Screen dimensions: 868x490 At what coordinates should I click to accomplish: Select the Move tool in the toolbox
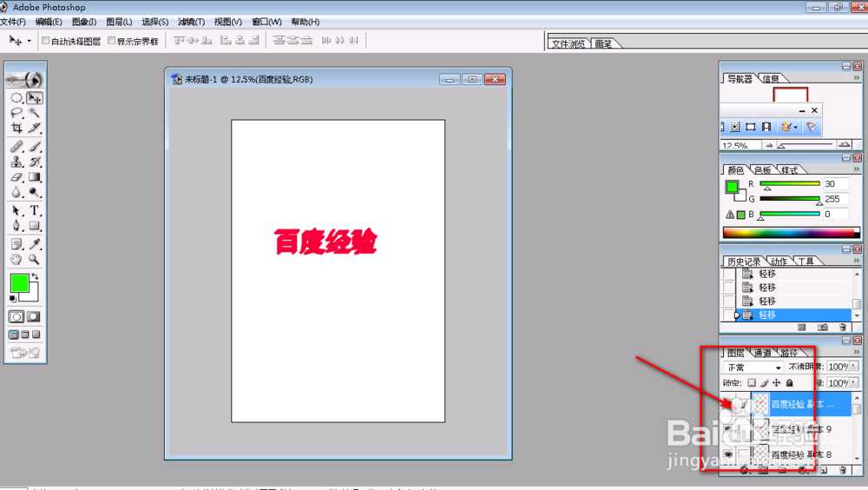click(35, 98)
